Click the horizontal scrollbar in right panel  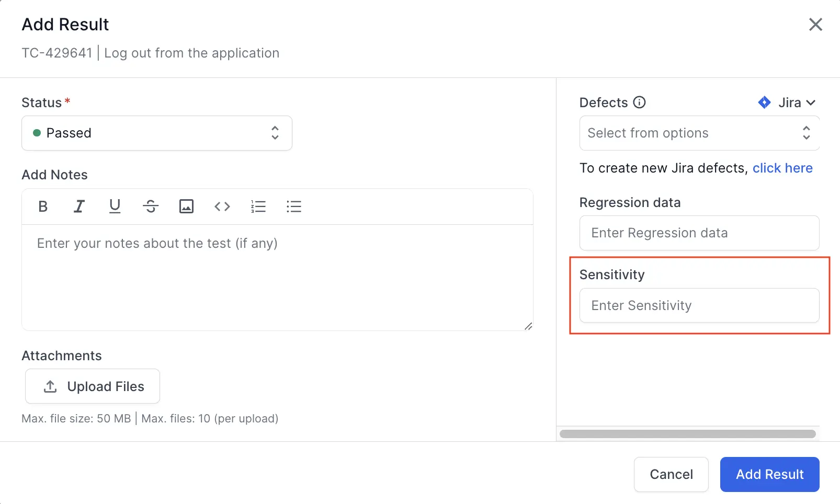(687, 434)
